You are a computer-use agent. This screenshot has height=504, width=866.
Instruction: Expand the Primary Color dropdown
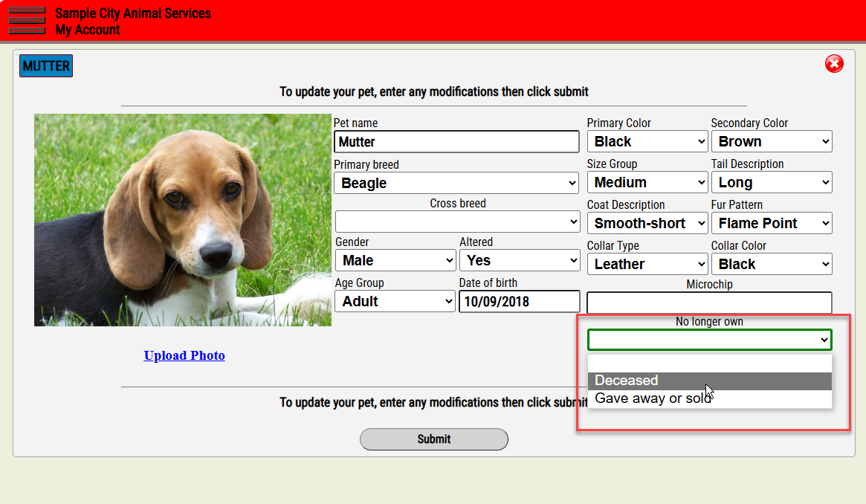pyautogui.click(x=647, y=141)
